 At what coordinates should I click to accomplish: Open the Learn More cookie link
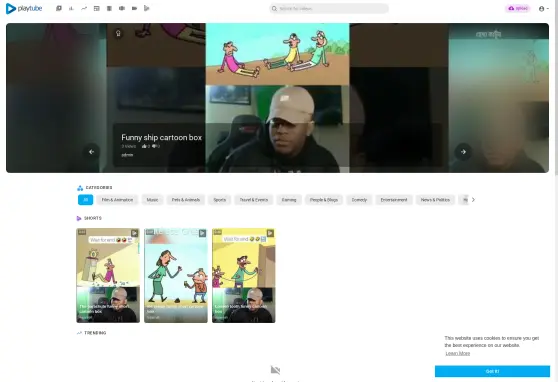click(458, 353)
